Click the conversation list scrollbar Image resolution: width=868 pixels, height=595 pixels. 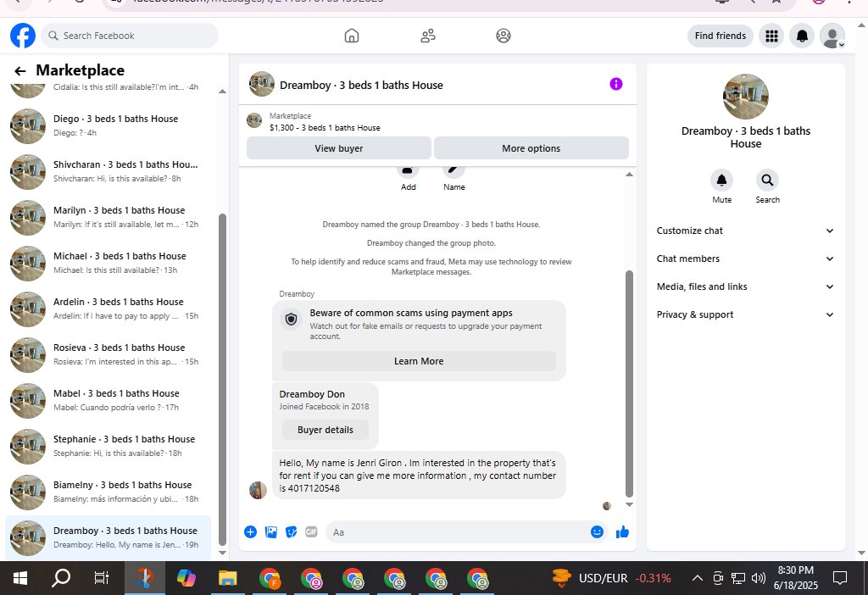[223, 379]
